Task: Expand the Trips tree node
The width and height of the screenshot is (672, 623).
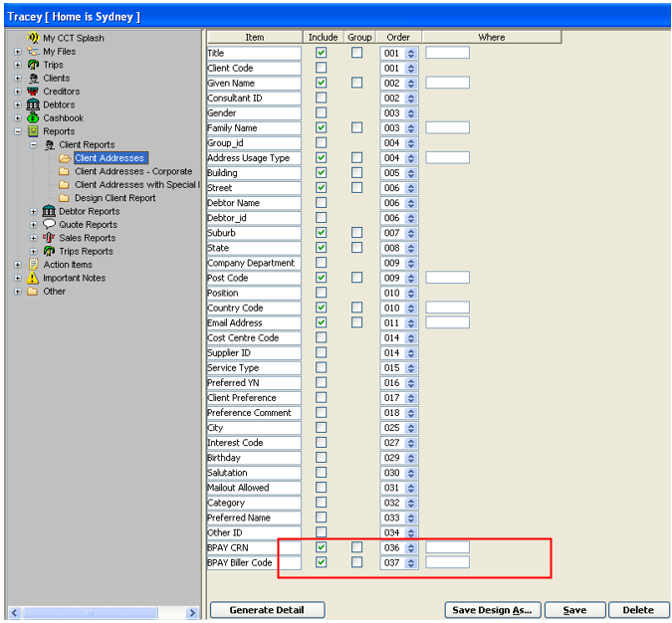Action: (x=18, y=65)
